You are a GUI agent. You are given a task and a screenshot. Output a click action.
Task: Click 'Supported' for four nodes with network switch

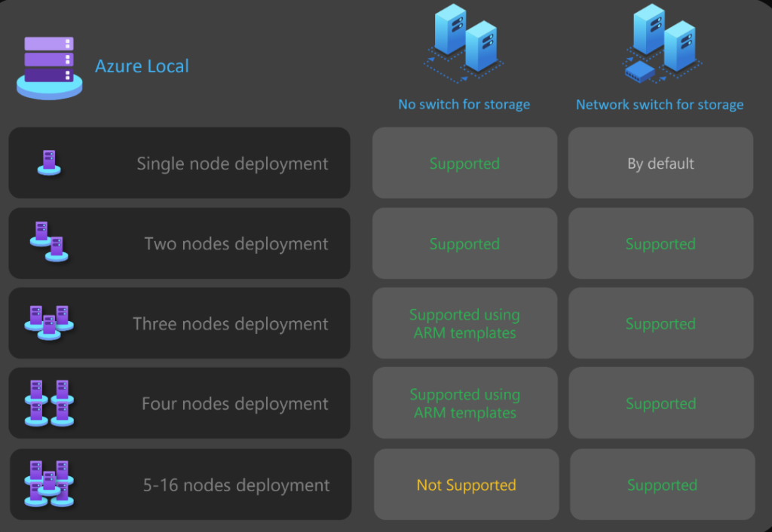660,404
